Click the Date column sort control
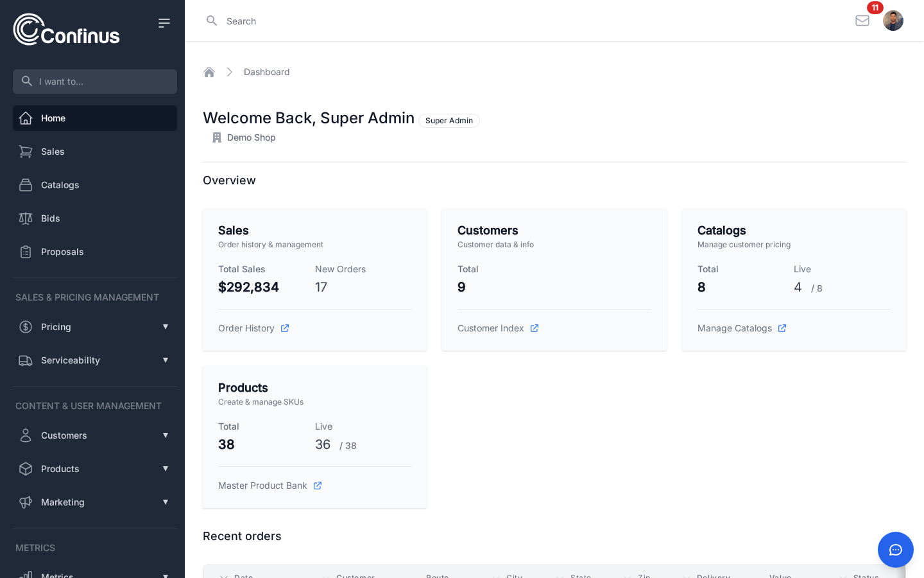The height and width of the screenshot is (578, 924). (x=223, y=576)
